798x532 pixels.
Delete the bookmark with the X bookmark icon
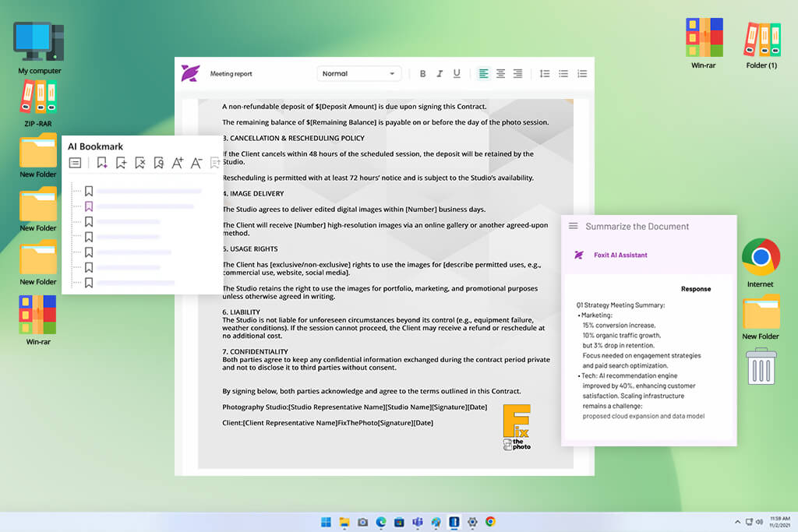pos(140,163)
